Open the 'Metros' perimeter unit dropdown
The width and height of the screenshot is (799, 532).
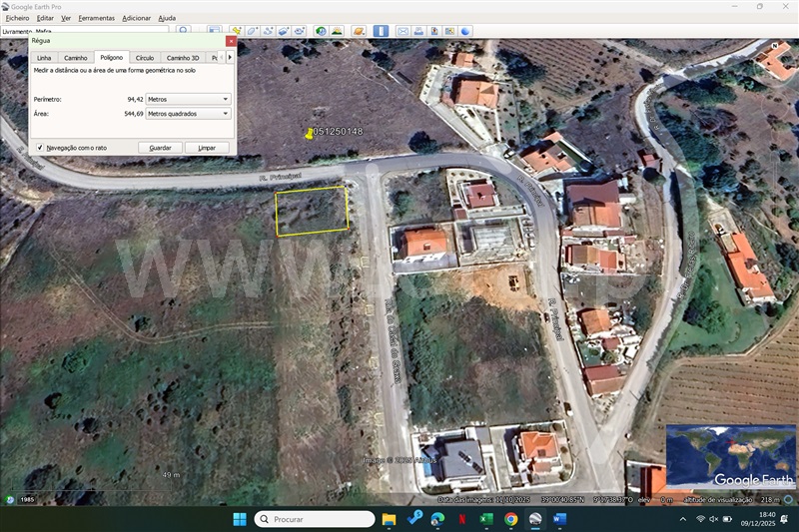pos(188,99)
